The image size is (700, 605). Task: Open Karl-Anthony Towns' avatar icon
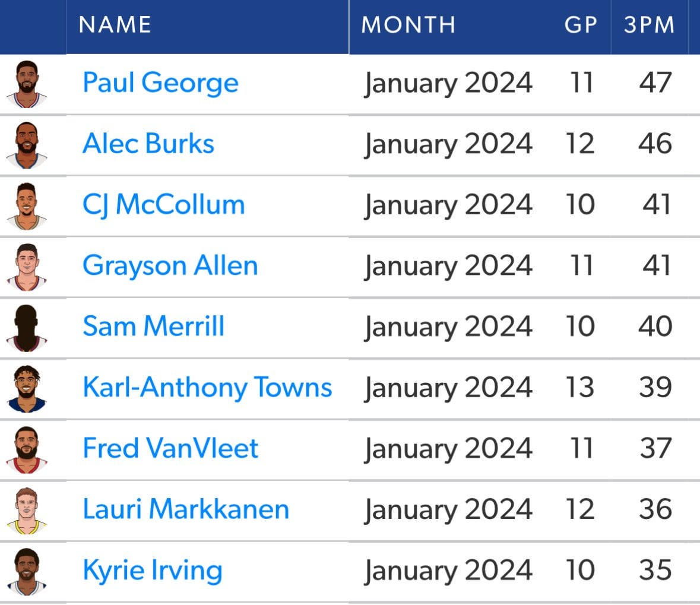(27, 389)
